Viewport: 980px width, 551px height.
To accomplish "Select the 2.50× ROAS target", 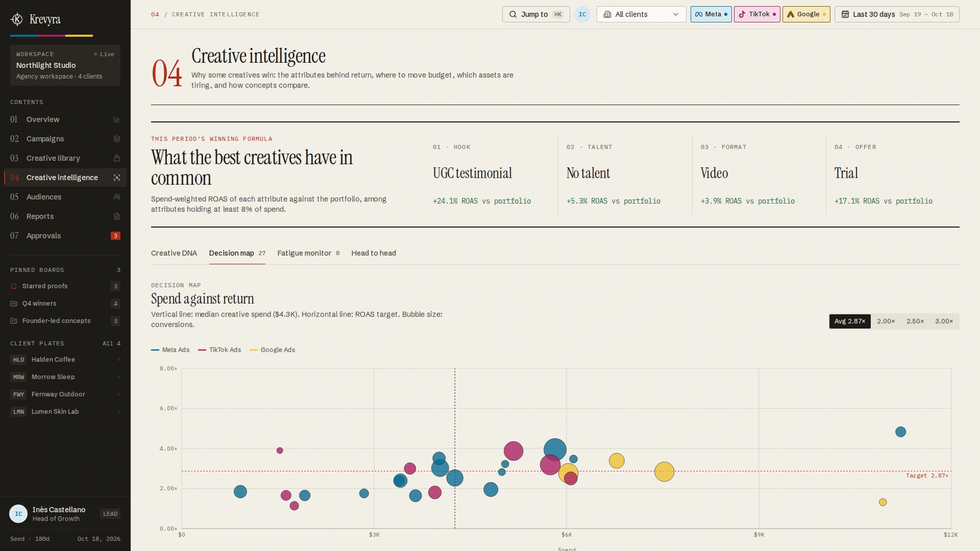I will click(x=915, y=321).
